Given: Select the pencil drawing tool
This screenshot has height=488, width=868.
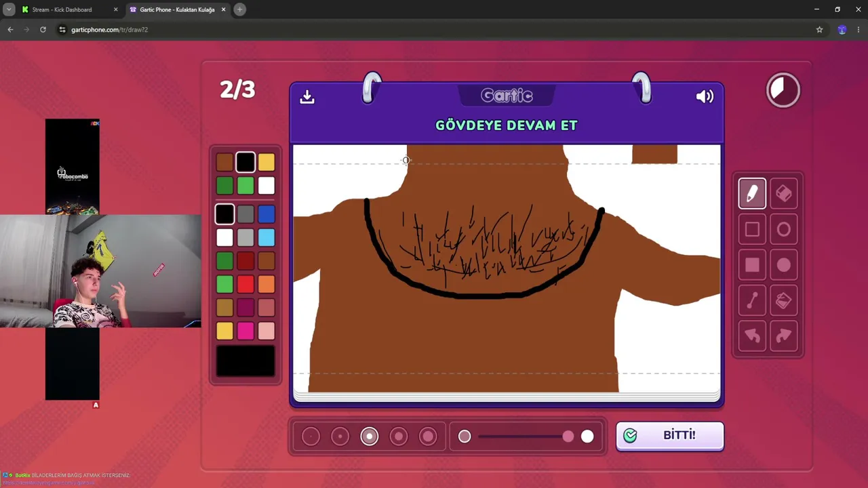Looking at the screenshot, I should pyautogui.click(x=752, y=194).
